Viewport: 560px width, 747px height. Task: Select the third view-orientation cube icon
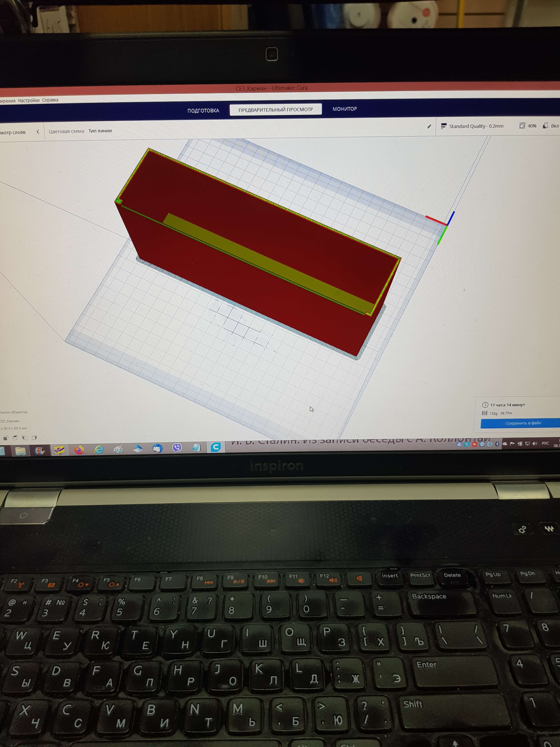tap(25, 438)
